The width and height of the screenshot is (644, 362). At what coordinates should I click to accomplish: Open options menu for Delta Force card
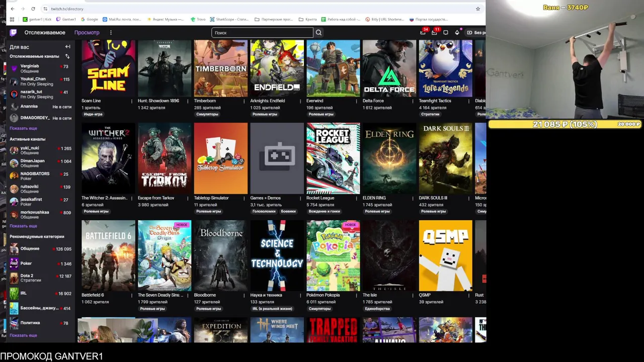tap(413, 101)
